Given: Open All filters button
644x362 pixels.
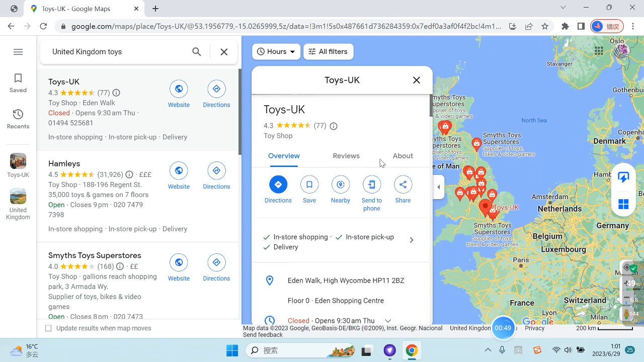Looking at the screenshot, I should click(328, 51).
